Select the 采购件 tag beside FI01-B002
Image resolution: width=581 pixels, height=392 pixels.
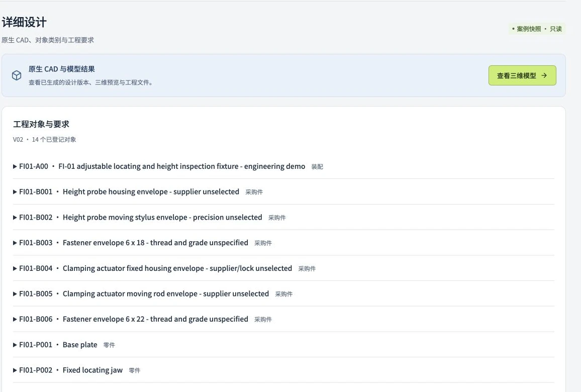277,218
